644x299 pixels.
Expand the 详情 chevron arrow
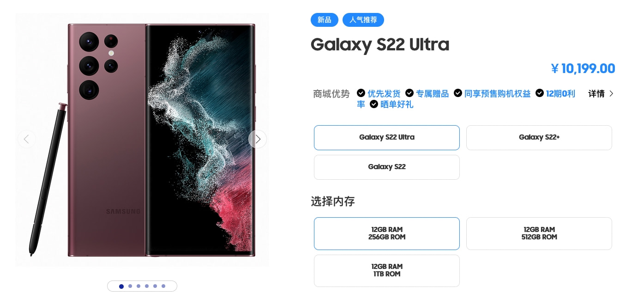click(611, 93)
